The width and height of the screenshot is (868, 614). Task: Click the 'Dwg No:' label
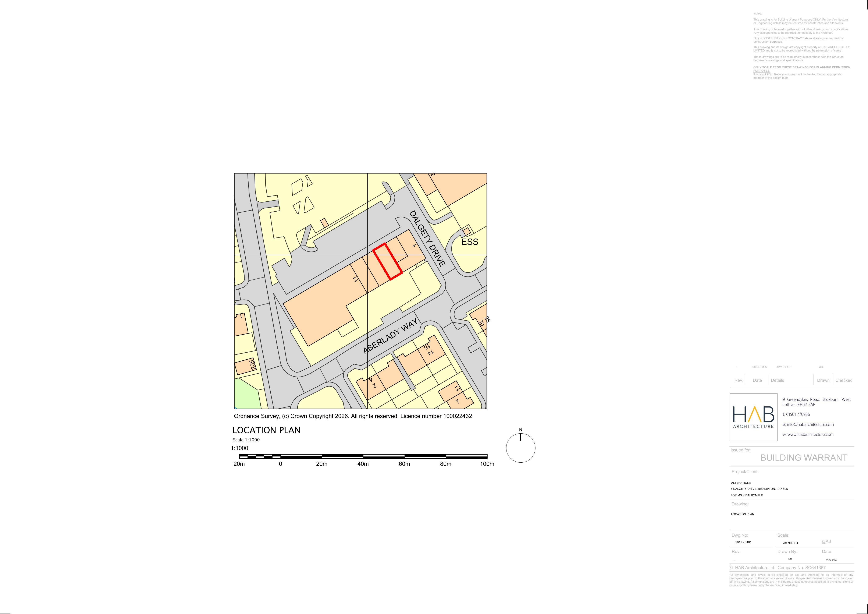(740, 535)
